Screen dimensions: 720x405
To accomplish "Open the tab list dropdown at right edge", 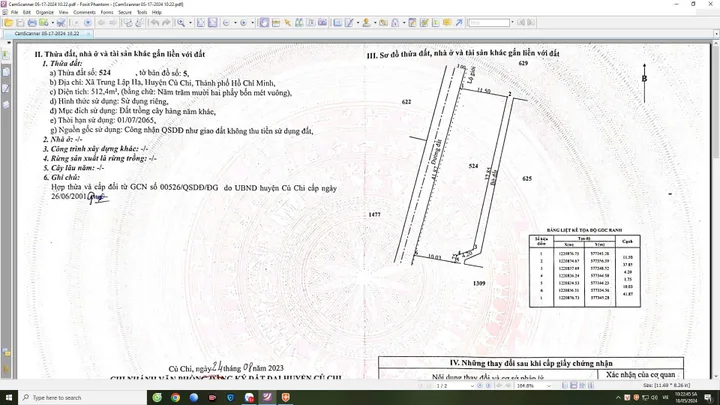I will coord(716,34).
